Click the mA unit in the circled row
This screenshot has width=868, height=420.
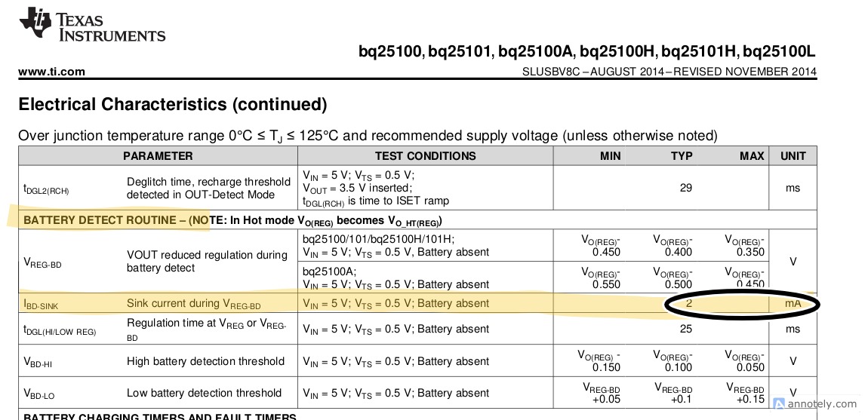(x=793, y=303)
